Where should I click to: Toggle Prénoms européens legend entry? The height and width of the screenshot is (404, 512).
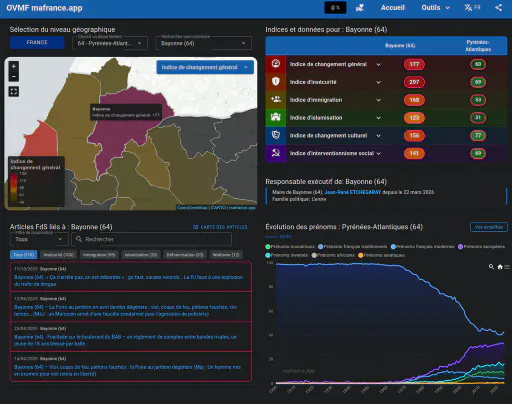(x=481, y=247)
